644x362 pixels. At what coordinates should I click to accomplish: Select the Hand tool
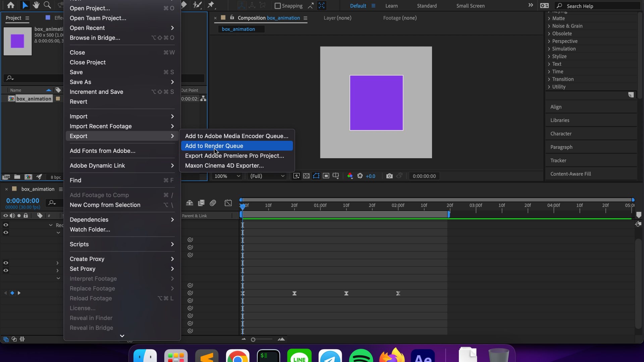tap(36, 5)
